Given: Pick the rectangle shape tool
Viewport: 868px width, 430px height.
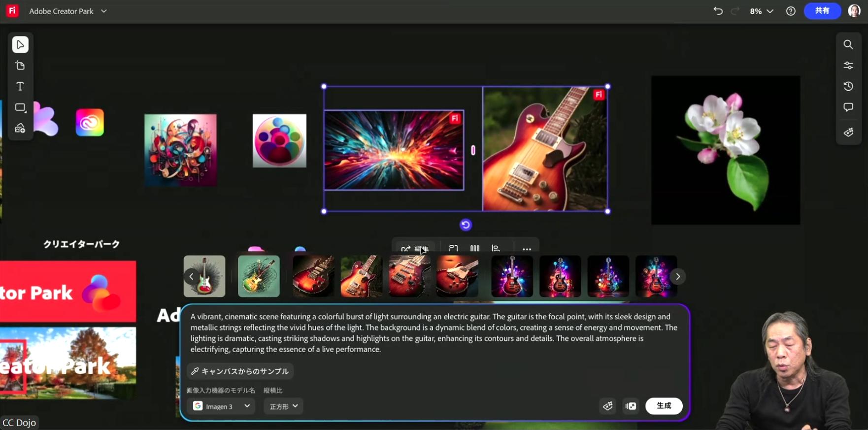Looking at the screenshot, I should (x=20, y=108).
